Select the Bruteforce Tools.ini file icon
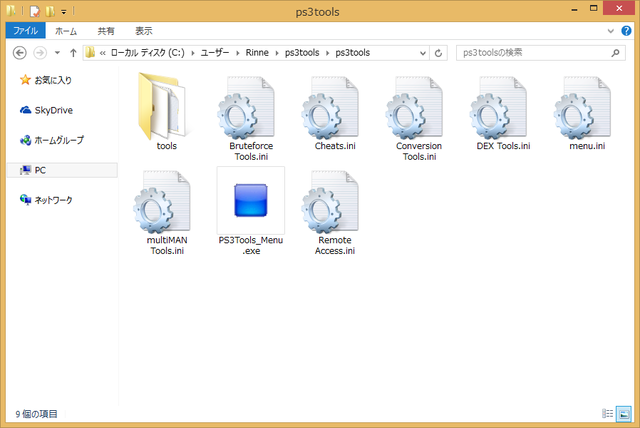The image size is (640, 428). 246,108
